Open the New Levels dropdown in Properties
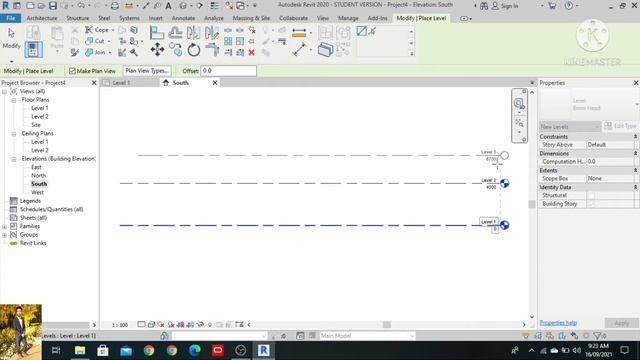640x360 pixels. coord(570,127)
